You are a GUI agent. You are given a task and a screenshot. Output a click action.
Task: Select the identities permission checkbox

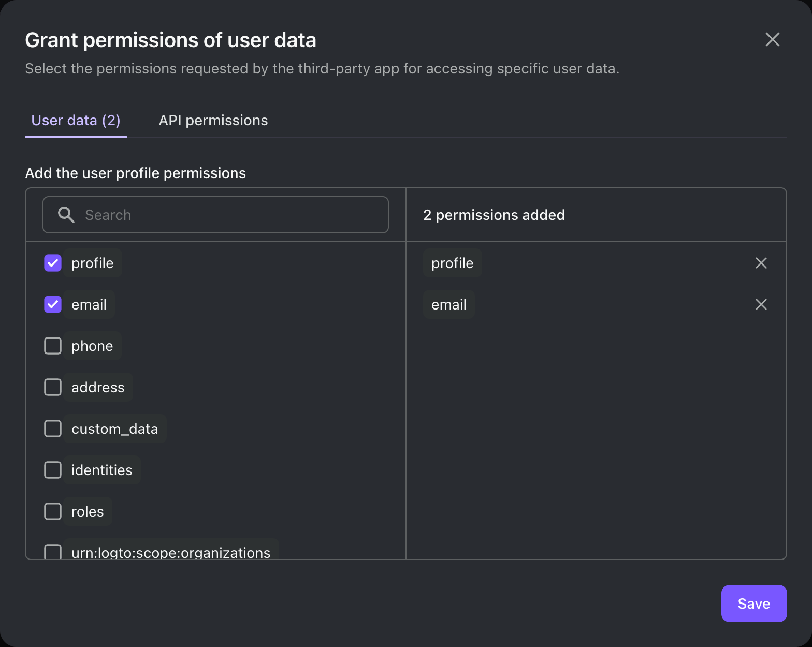tap(53, 470)
